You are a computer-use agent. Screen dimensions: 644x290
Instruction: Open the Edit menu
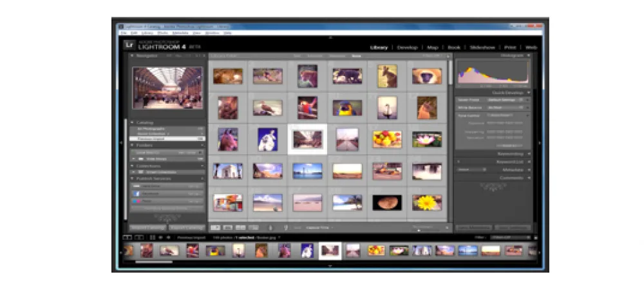(x=133, y=32)
